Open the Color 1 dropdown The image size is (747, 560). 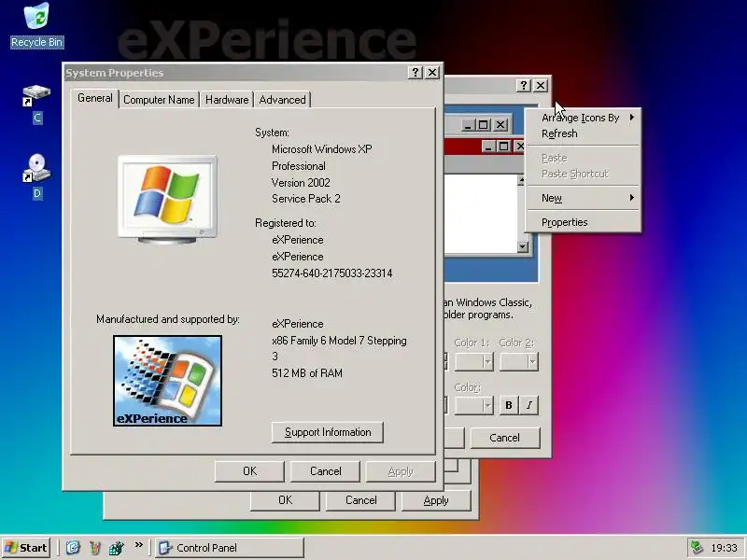pos(474,362)
